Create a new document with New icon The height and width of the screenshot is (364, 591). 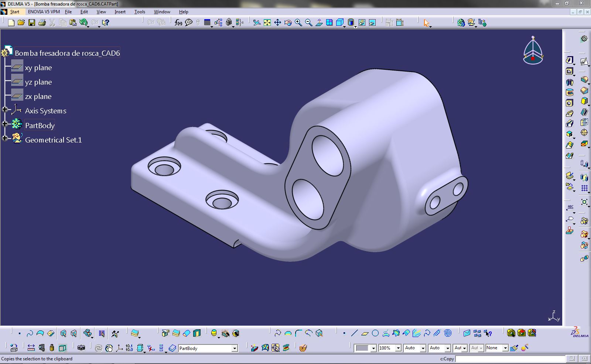click(11, 23)
